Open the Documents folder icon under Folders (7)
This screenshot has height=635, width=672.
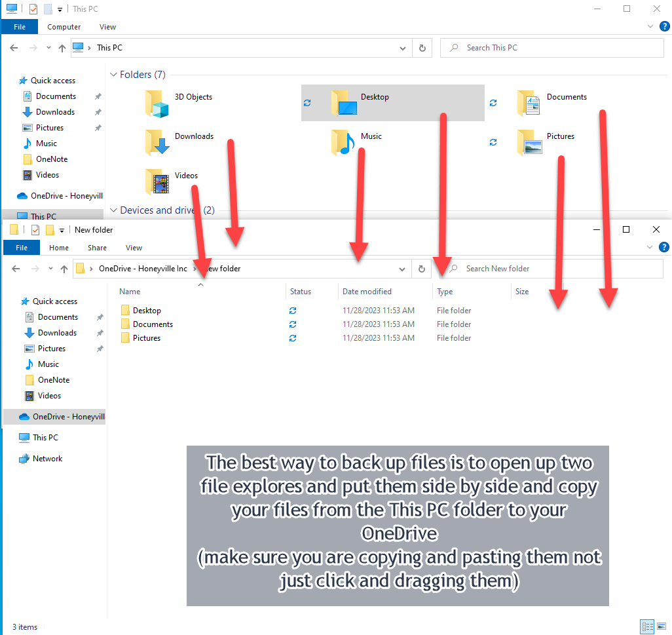(x=529, y=104)
